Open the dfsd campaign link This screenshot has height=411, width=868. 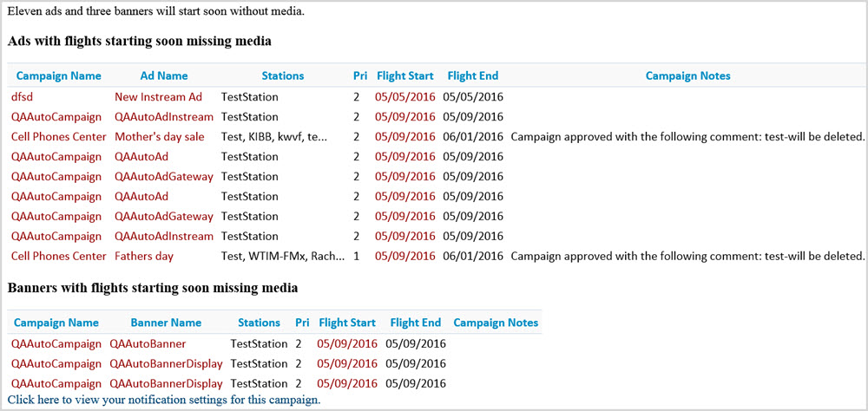coord(22,97)
